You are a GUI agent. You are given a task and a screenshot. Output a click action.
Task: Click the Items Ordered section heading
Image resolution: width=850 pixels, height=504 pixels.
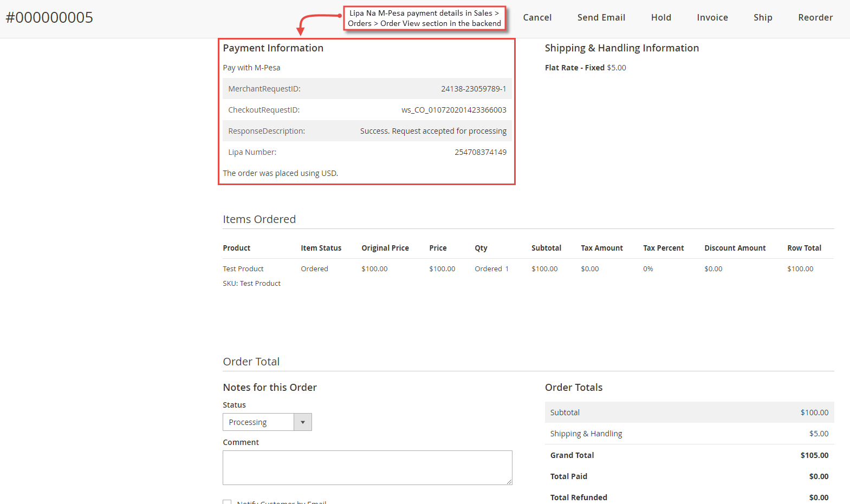[x=259, y=219]
